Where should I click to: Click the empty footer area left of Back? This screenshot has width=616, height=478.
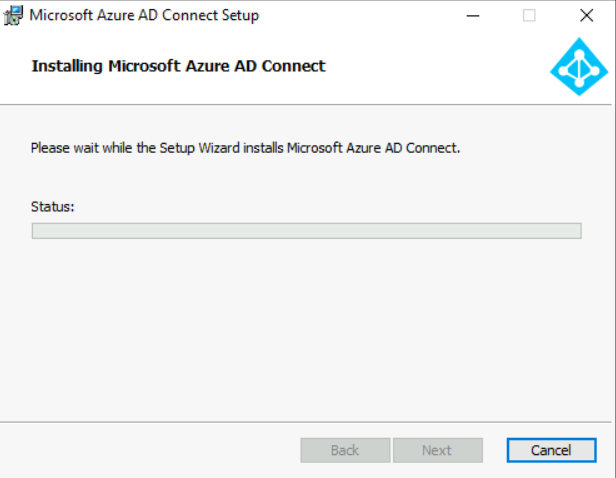pos(150,450)
